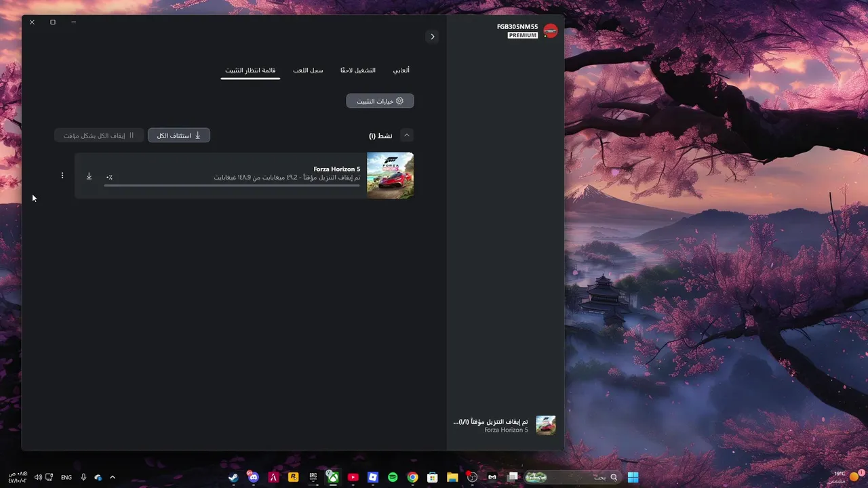Click the Forza Horizon 5 cover thumbnail
The height and width of the screenshot is (488, 868).
point(390,176)
